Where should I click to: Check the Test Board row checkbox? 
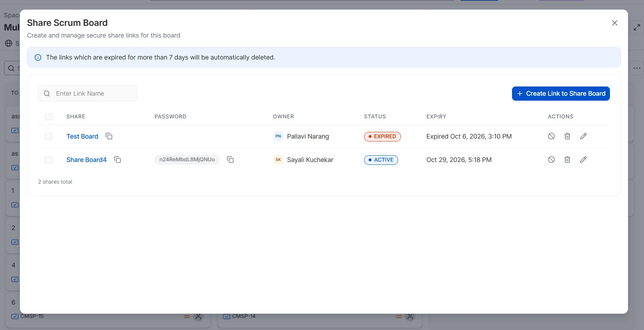point(49,136)
